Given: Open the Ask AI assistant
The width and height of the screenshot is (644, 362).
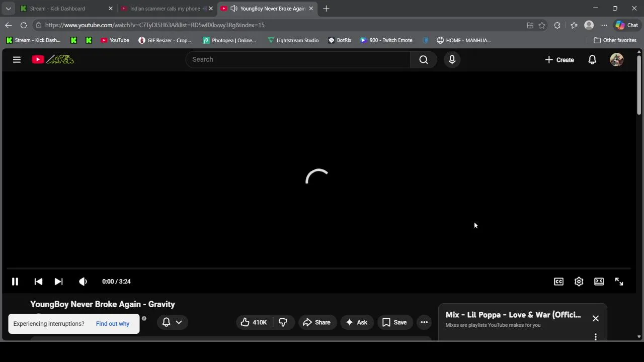Looking at the screenshot, I should (357, 322).
